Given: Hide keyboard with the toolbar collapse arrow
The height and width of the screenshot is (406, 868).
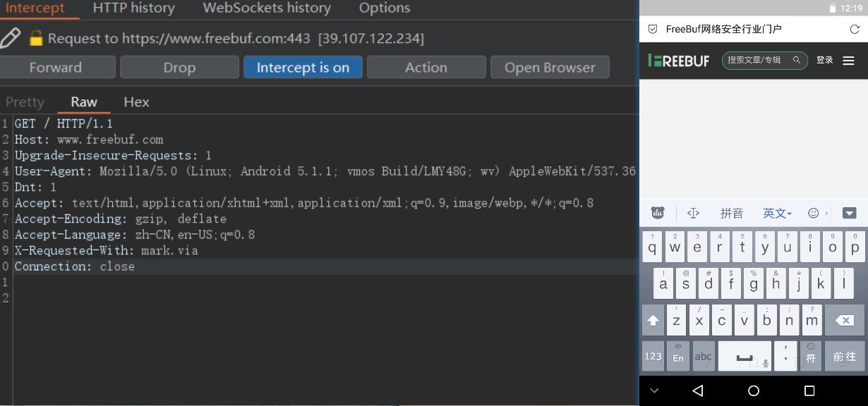Looking at the screenshot, I should (x=849, y=213).
